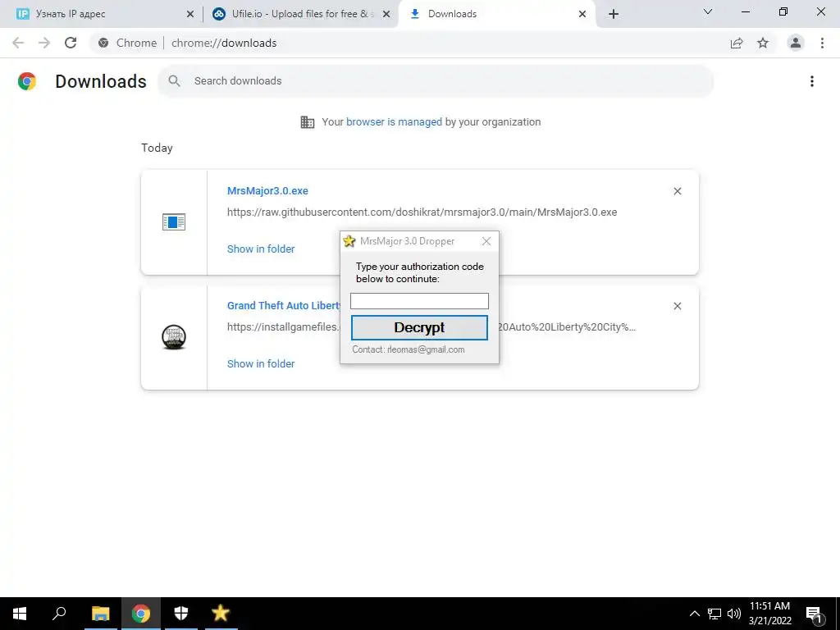Open the taskbar clock 11:51 AM
Image resolution: width=840 pixels, height=630 pixels.
tap(769, 614)
